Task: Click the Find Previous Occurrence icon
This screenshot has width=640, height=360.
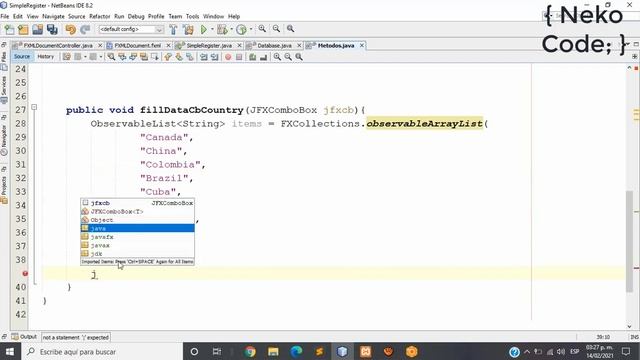Action: [122, 57]
